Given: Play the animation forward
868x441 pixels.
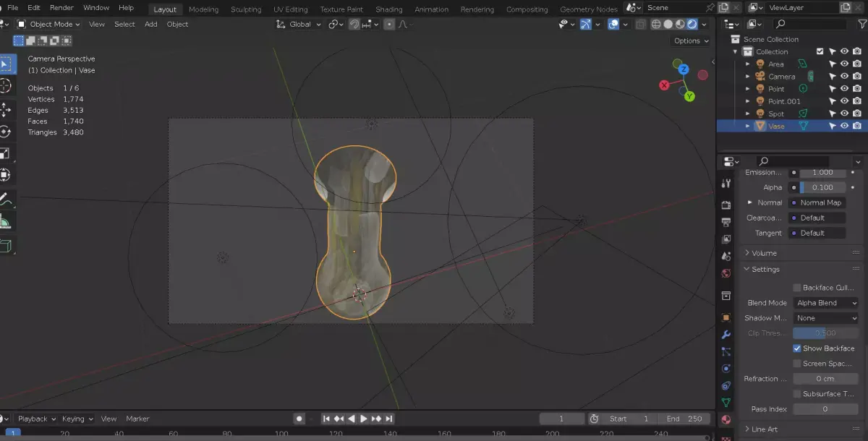Looking at the screenshot, I should point(364,419).
